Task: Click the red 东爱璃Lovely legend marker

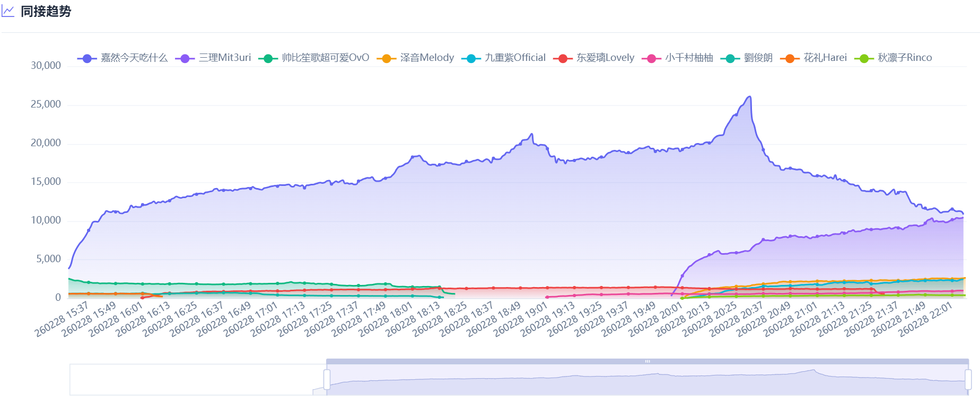Action: point(563,58)
